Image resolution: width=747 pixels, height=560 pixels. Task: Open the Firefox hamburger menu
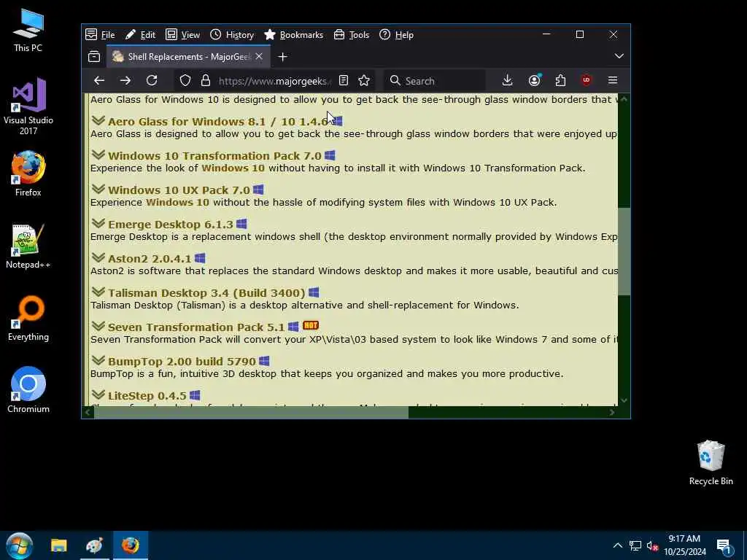coord(613,80)
